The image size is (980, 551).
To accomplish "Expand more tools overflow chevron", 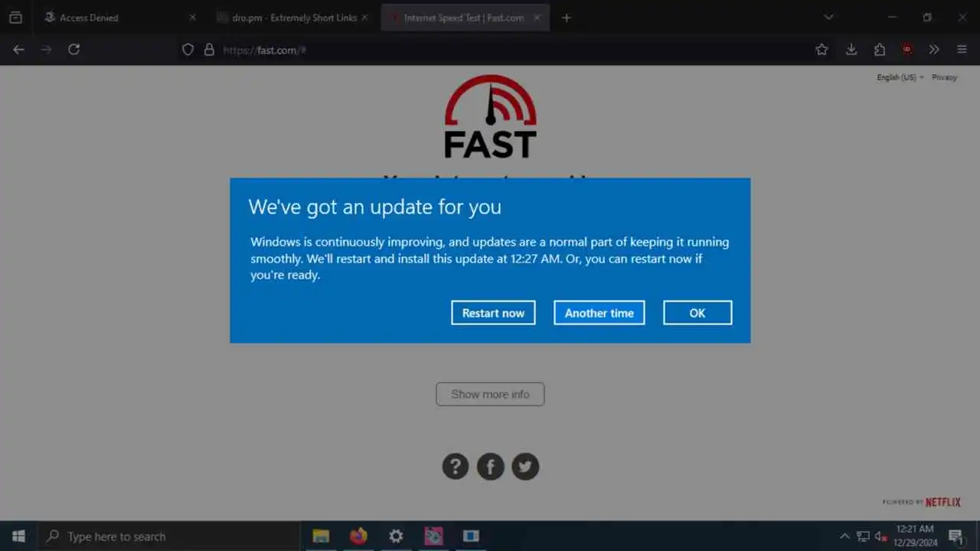I will 934,50.
